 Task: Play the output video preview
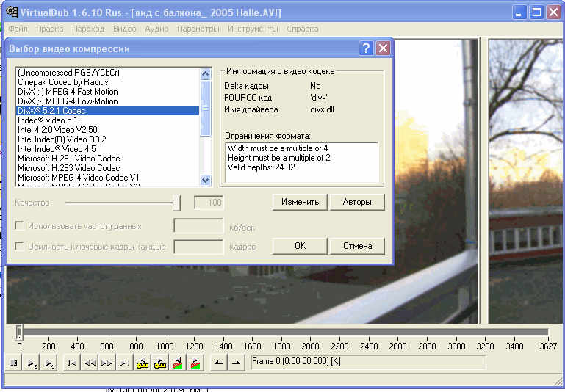pyautogui.click(x=48, y=363)
